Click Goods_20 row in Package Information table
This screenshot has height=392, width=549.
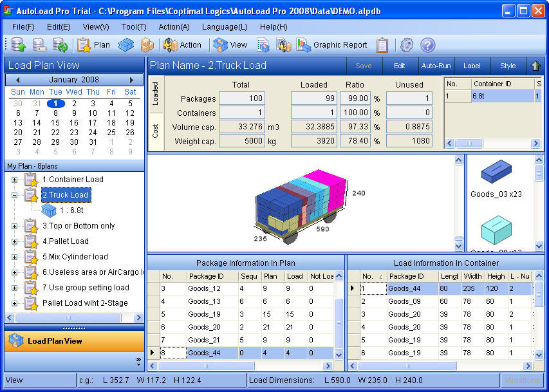(241, 327)
